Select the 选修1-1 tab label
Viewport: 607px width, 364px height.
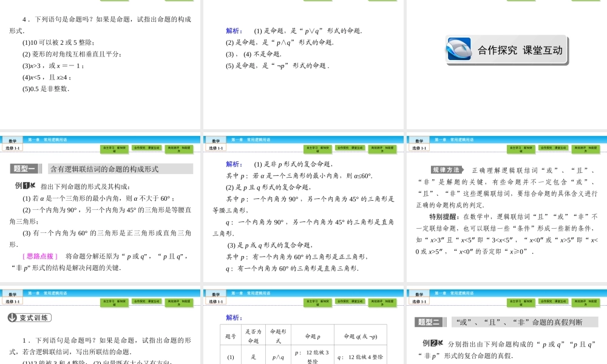[13, 147]
